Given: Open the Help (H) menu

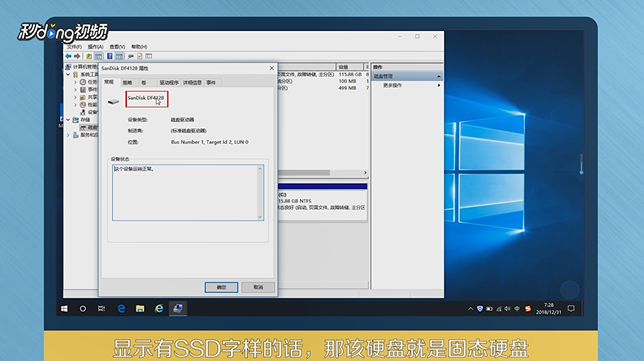Looking at the screenshot, I should click(139, 47).
